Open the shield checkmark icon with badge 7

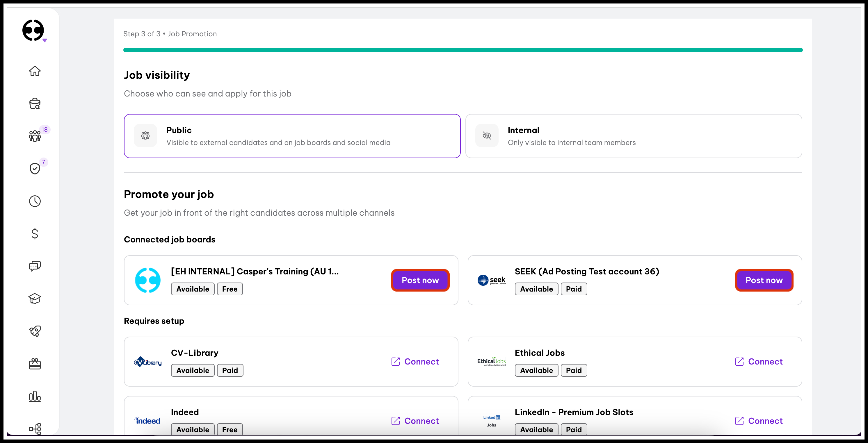[35, 168]
